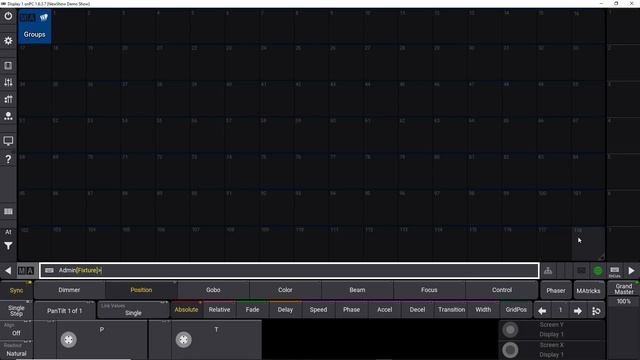Screen dimensions: 640x360
Task: Click the step loop options icon
Action: click(596, 311)
